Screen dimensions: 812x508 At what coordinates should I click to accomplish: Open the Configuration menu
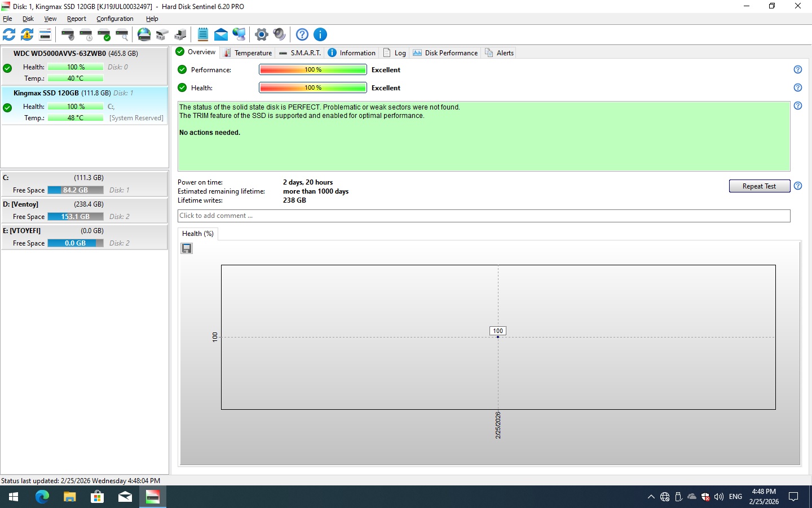tap(115, 19)
